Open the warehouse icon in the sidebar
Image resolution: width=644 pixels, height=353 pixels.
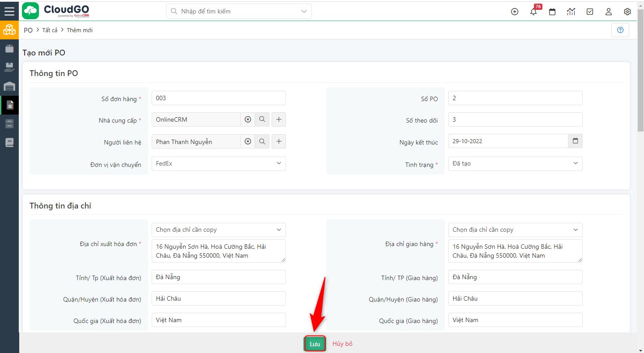(x=9, y=86)
